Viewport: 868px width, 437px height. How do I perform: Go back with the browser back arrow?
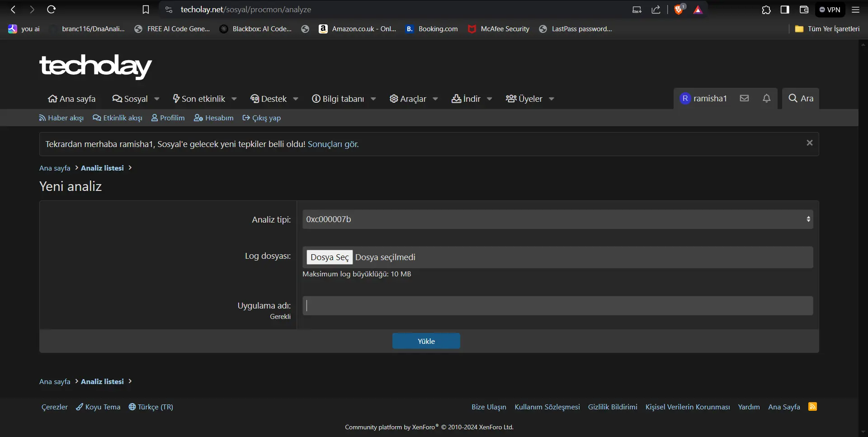point(13,9)
